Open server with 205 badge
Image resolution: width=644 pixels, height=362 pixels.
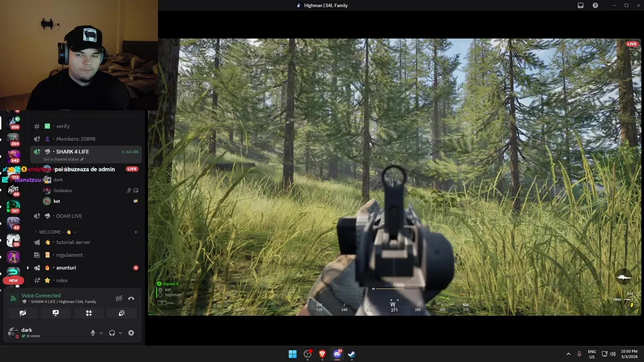coord(14,123)
